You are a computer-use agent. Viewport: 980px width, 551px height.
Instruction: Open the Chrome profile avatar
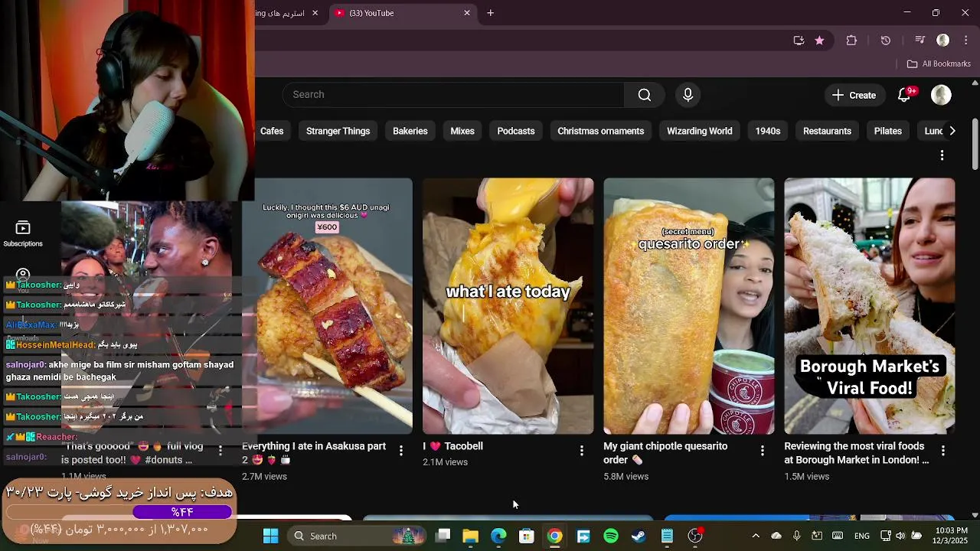(x=943, y=41)
